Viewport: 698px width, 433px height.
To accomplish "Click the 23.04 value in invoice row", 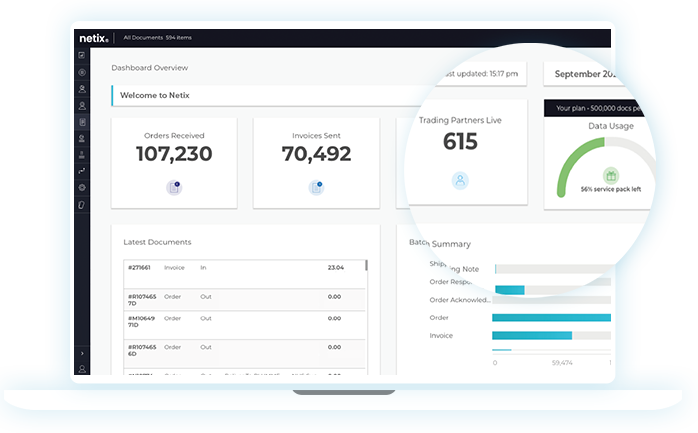I will click(x=336, y=267).
